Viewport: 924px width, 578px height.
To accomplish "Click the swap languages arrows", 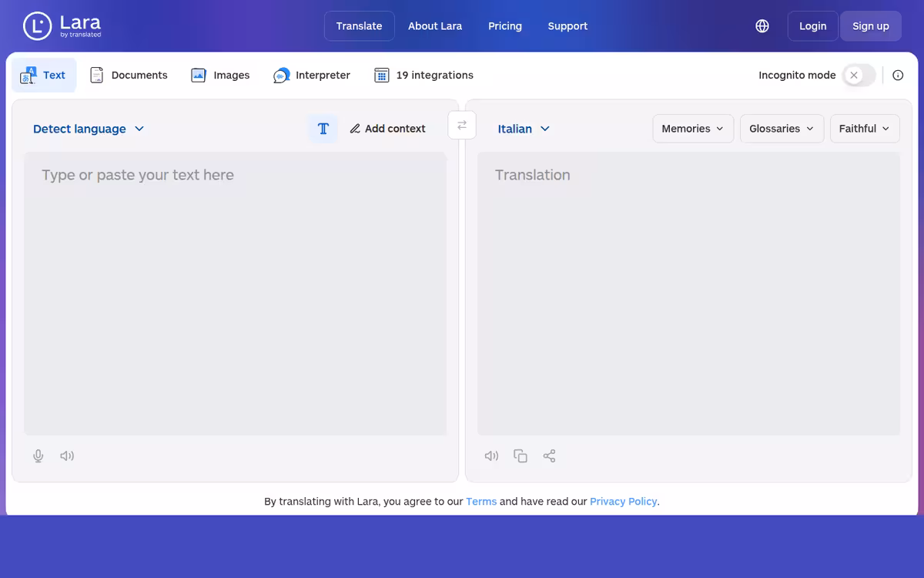I will pyautogui.click(x=462, y=126).
